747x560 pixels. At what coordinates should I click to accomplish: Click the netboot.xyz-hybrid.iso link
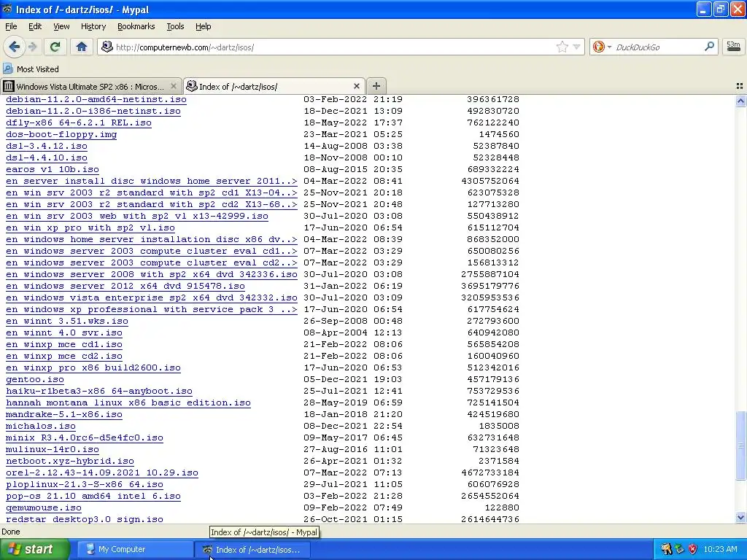[x=69, y=461]
